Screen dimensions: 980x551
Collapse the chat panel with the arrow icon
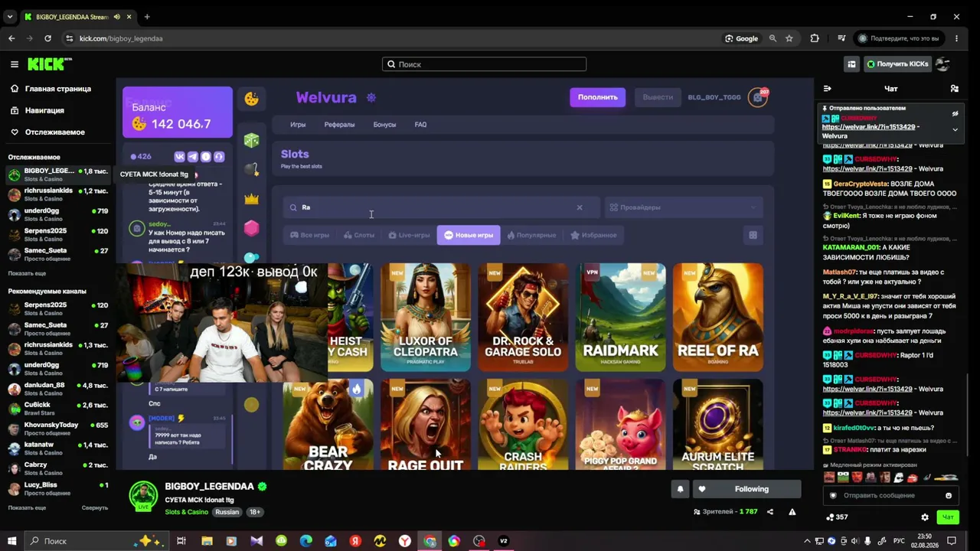pyautogui.click(x=827, y=89)
